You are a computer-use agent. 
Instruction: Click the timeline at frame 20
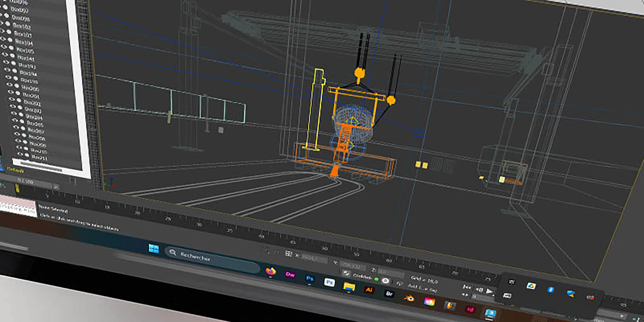[x=137, y=212]
